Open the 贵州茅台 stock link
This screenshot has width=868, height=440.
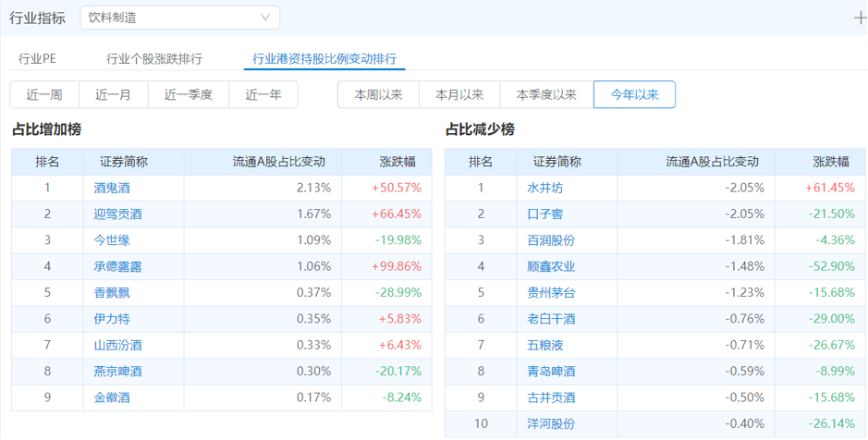pyautogui.click(x=551, y=293)
